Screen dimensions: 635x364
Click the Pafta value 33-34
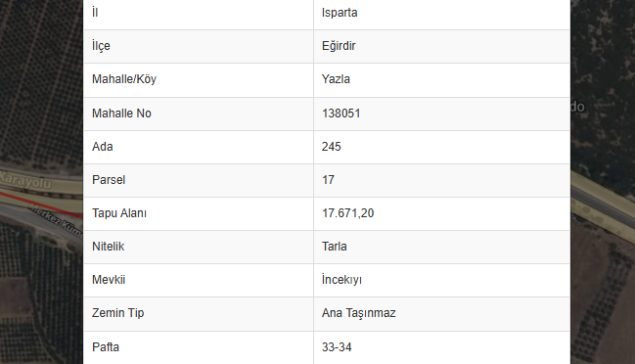pyautogui.click(x=337, y=347)
